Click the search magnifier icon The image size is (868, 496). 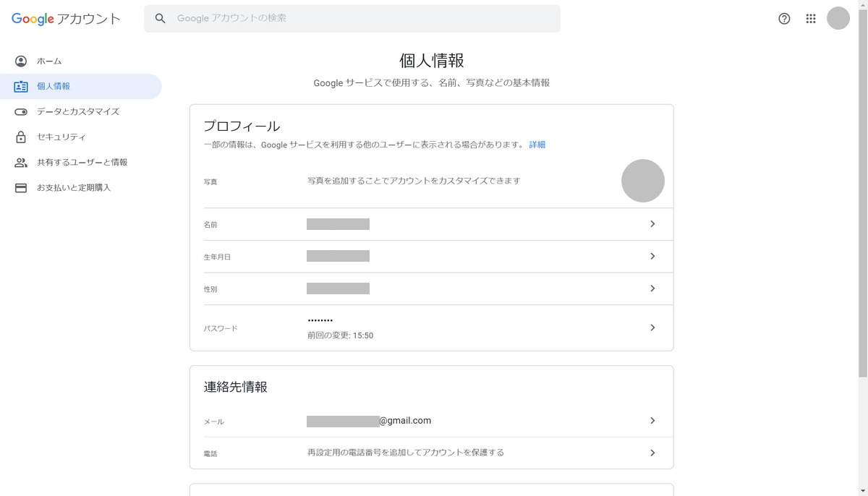tap(161, 19)
